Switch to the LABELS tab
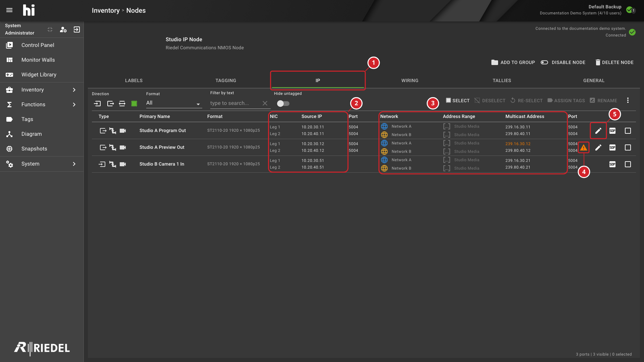Viewport: 644px width, 362px height. click(x=134, y=80)
